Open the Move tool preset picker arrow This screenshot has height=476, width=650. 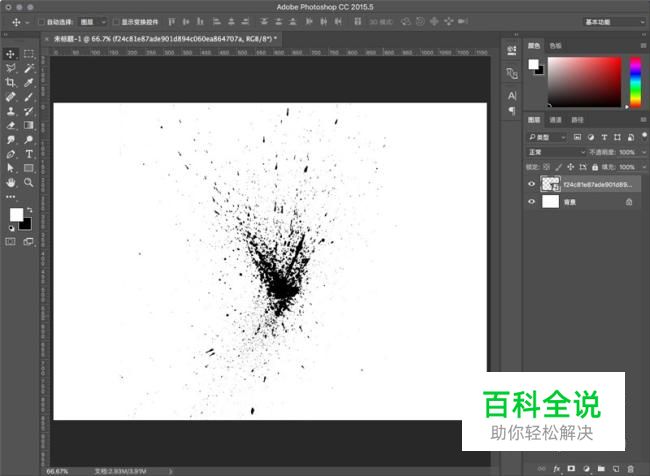point(27,22)
